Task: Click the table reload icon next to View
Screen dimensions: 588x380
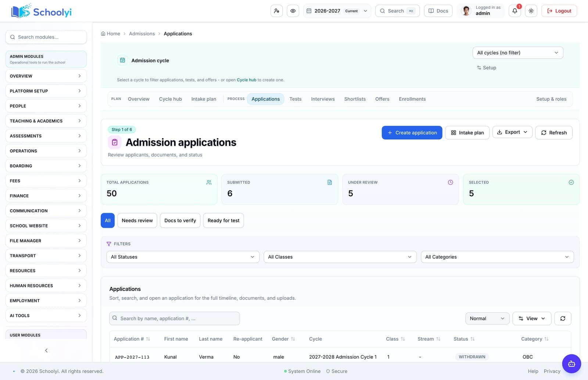Action: click(563, 319)
